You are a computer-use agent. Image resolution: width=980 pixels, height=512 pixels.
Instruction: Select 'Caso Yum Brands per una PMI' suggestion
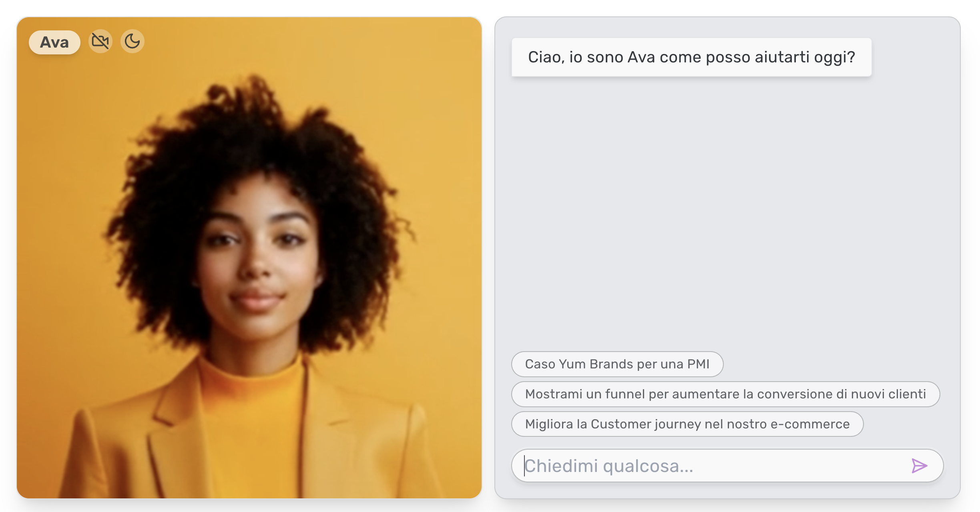617,364
